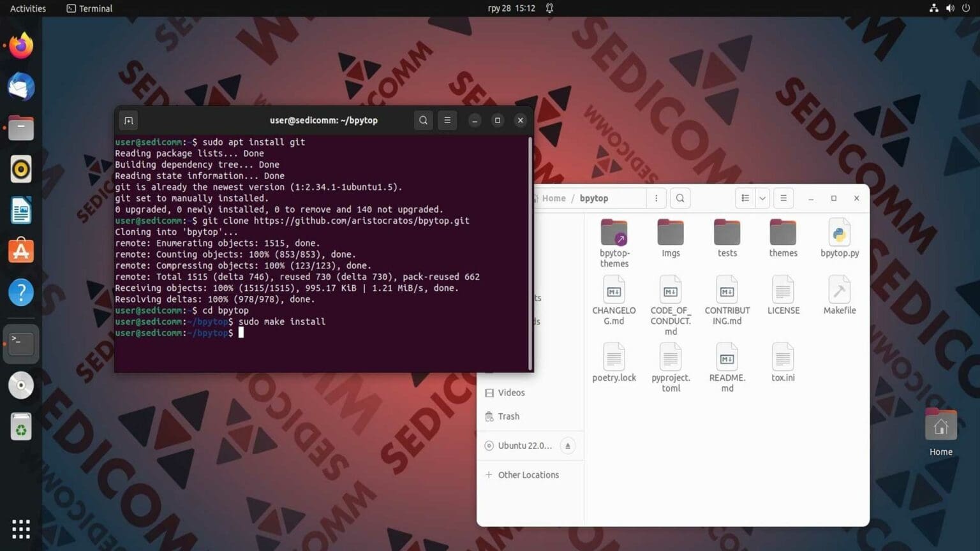This screenshot has height=551, width=980.
Task: Open the Trash icon in the dock
Action: point(21,427)
